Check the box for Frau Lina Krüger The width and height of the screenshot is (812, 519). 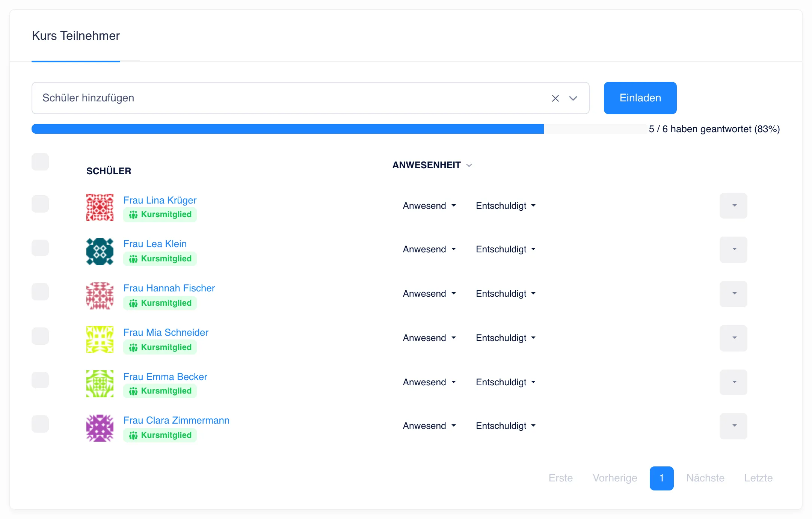tap(40, 204)
